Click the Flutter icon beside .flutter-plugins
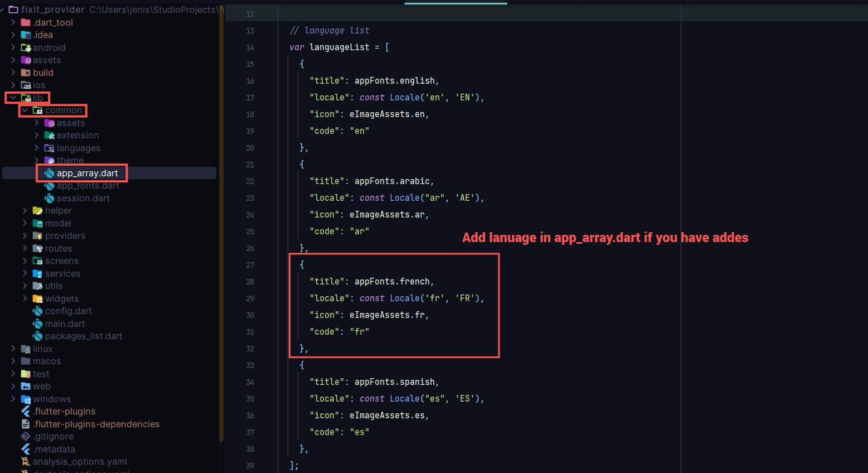Screen dimensions: 868x473 click(x=26, y=412)
